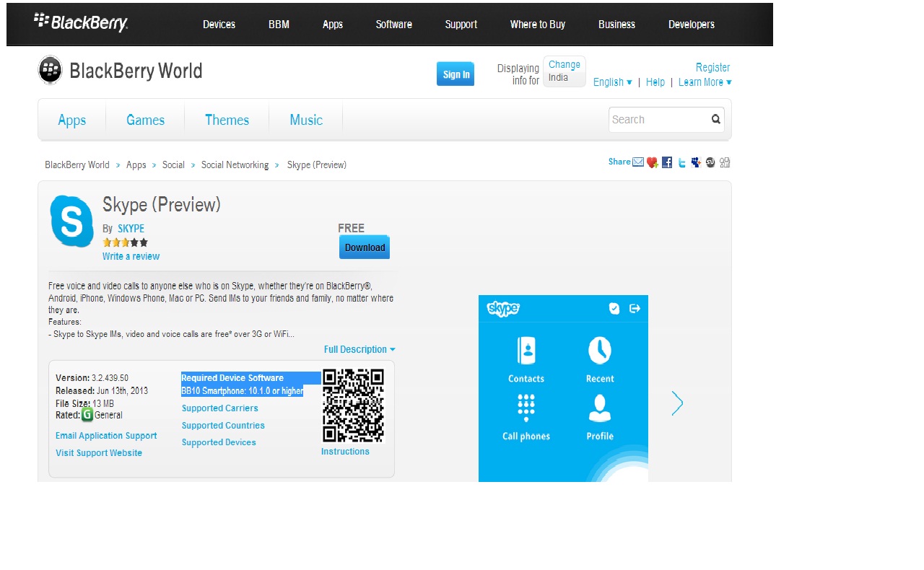The height and width of the screenshot is (570, 924).
Task: Click Email Application Support link
Action: click(x=106, y=436)
